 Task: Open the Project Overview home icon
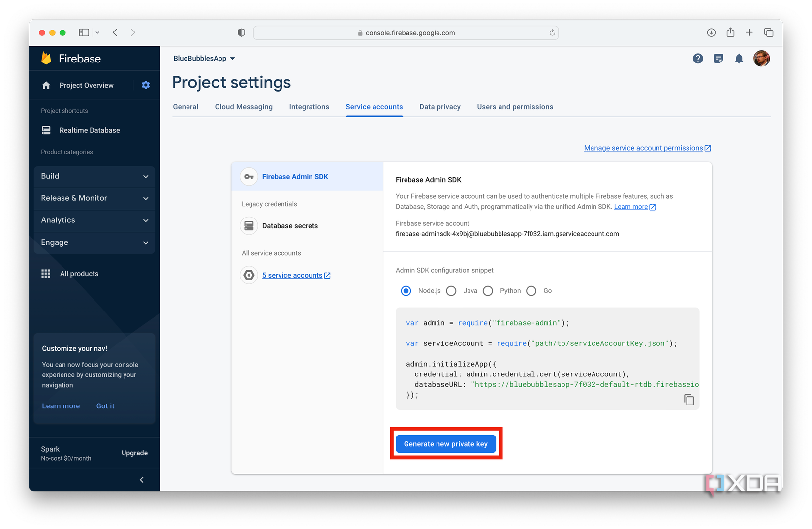(x=46, y=85)
